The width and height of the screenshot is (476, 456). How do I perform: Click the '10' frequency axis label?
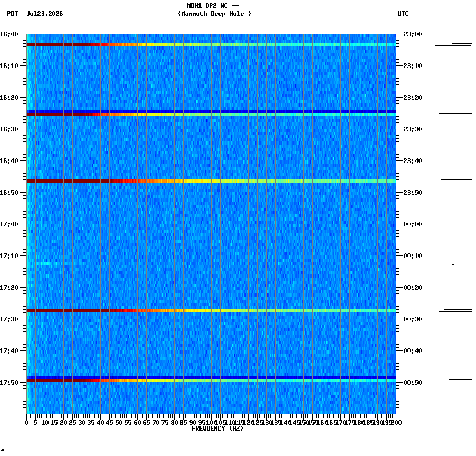tap(45, 423)
